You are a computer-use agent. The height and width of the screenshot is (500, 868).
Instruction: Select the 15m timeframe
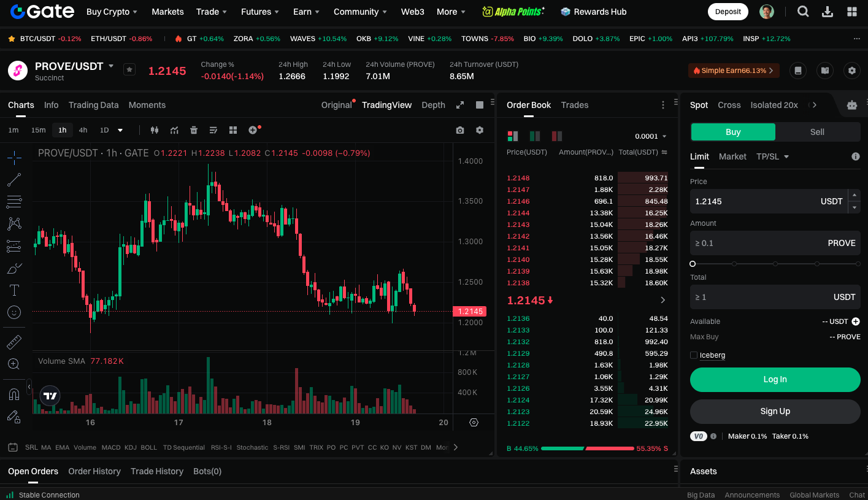click(x=38, y=130)
